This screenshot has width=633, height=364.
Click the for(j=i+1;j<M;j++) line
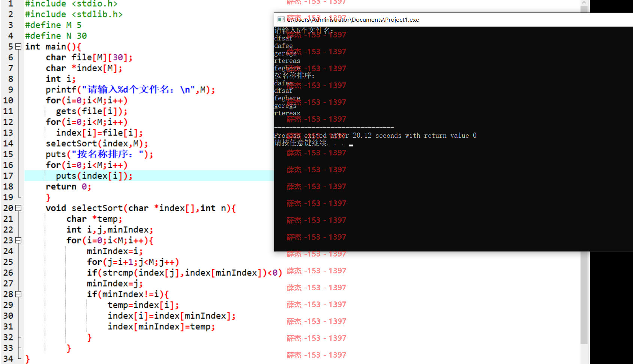click(x=133, y=262)
